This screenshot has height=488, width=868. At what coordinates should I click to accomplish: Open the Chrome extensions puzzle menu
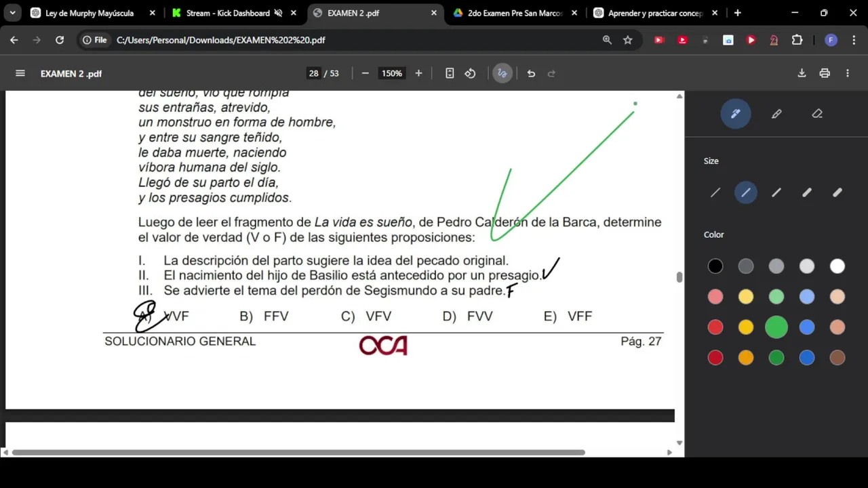click(797, 40)
